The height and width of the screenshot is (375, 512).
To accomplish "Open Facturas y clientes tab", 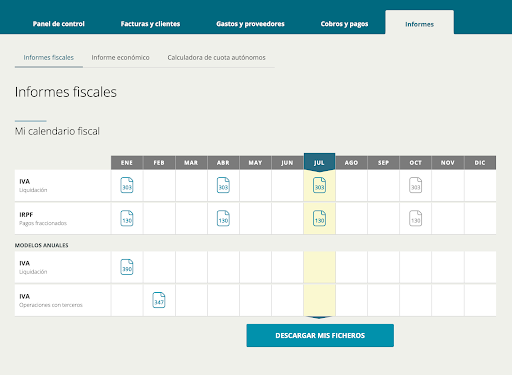I will pyautogui.click(x=150, y=24).
